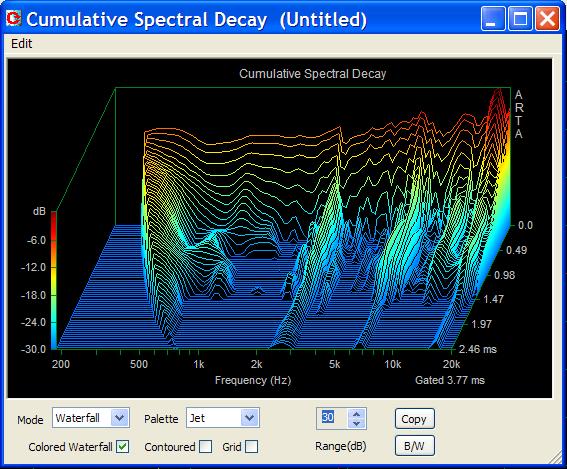Enable the Grid checkbox
567x469 pixels.
(251, 447)
